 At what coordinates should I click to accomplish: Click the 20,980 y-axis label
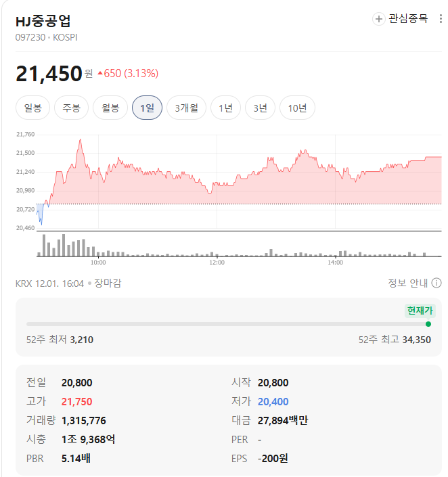(x=25, y=190)
